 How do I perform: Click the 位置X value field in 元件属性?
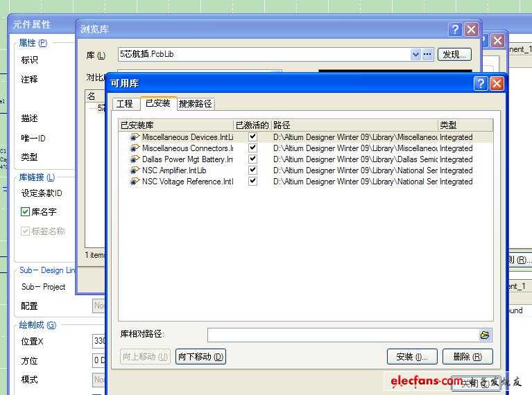(99, 341)
